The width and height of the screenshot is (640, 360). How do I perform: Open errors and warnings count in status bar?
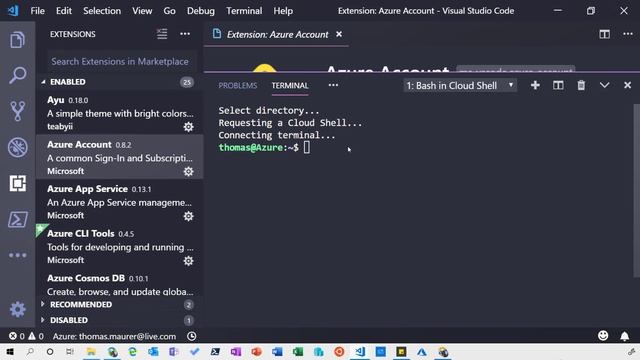point(26,336)
